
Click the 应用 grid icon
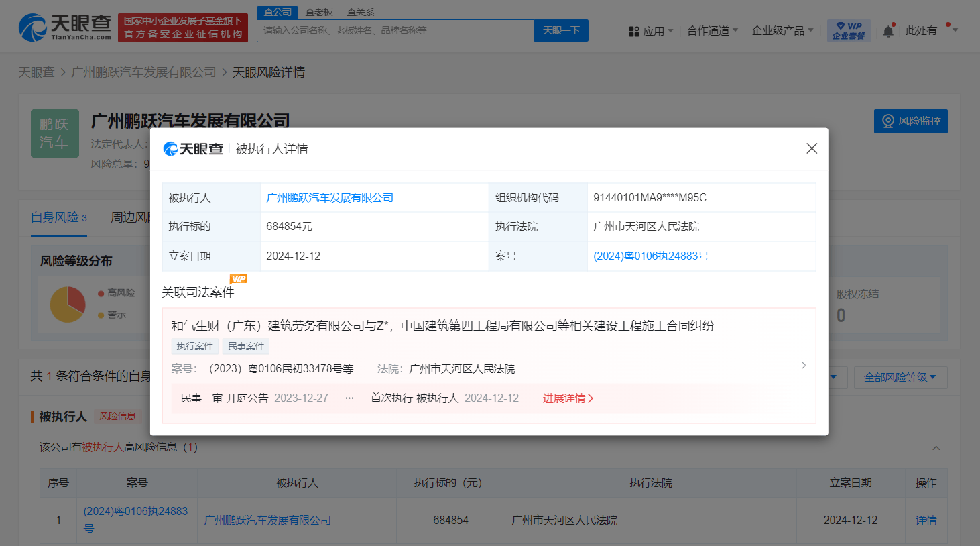tap(633, 31)
